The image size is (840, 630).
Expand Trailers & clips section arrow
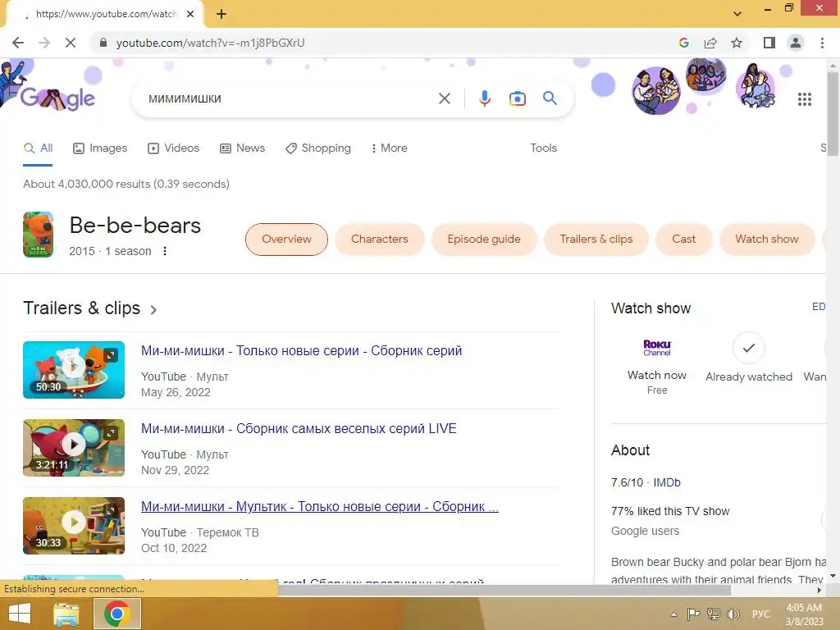pos(153,309)
